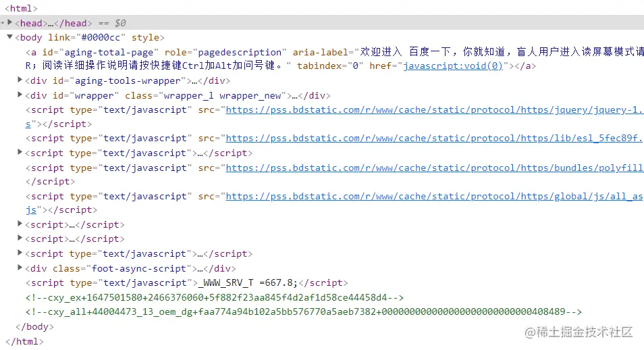
Task: Expand the aging-tools-wrapper div
Action: pyautogui.click(x=20, y=80)
